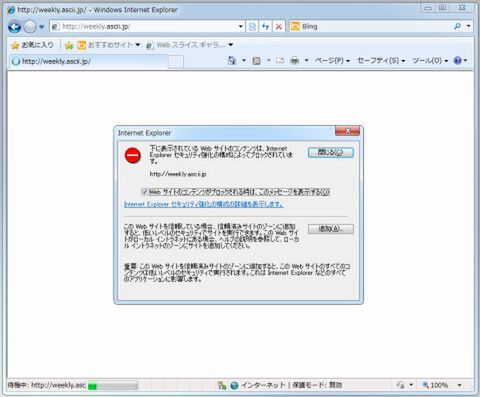Expand the Web スライス ギャラリー dropdown arrow
The height and width of the screenshot is (397, 480).
[231, 45]
